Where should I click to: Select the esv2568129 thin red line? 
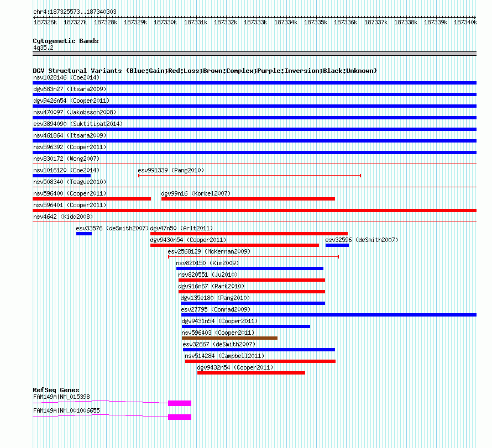click(x=253, y=257)
